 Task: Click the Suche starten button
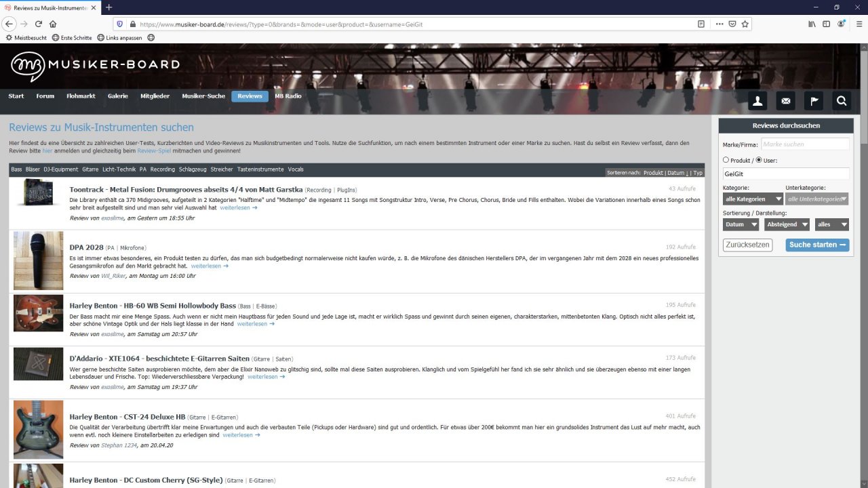click(x=817, y=245)
